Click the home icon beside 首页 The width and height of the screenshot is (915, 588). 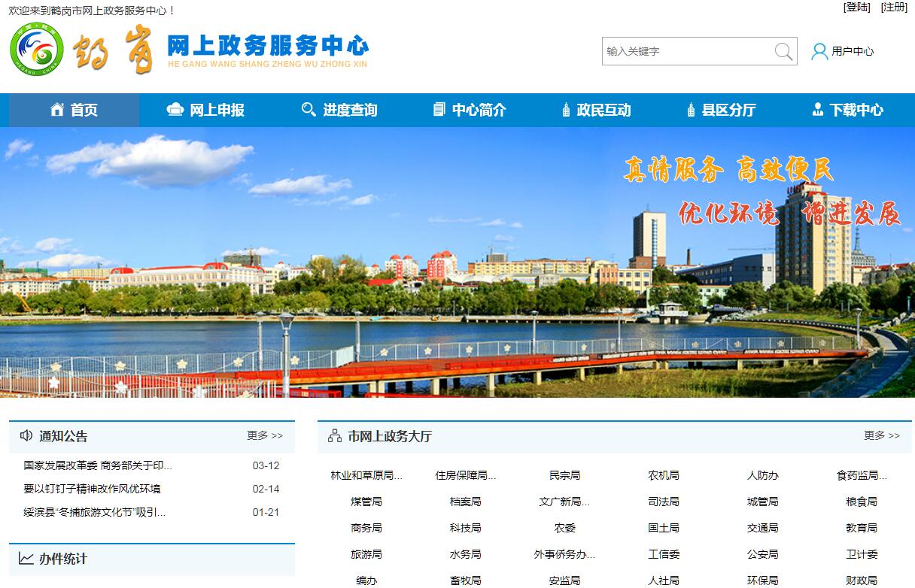[57, 110]
